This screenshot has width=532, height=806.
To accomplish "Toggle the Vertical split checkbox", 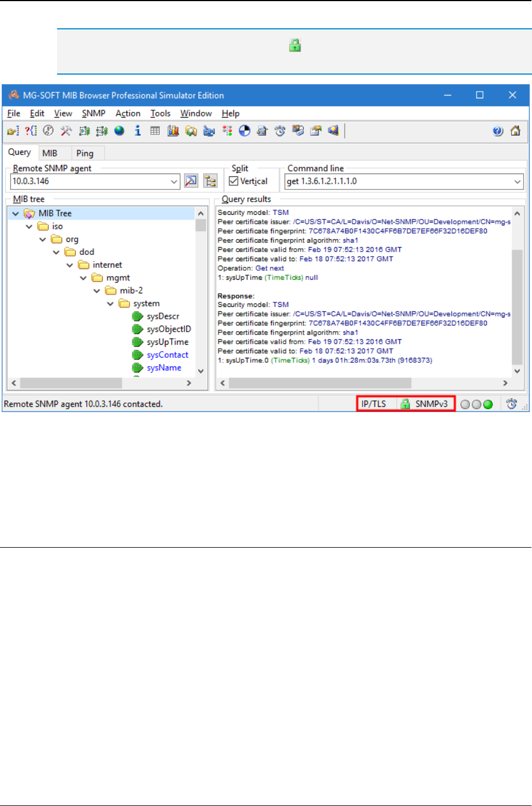I will pos(233,181).
